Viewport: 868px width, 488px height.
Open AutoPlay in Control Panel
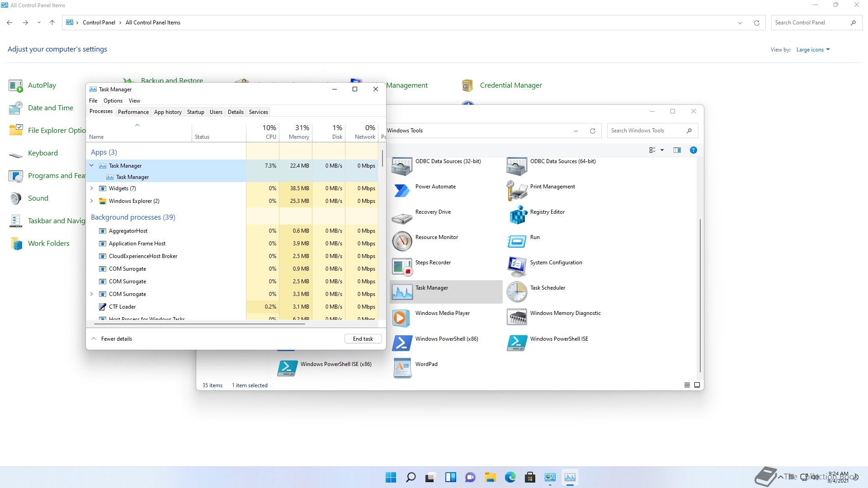(42, 85)
